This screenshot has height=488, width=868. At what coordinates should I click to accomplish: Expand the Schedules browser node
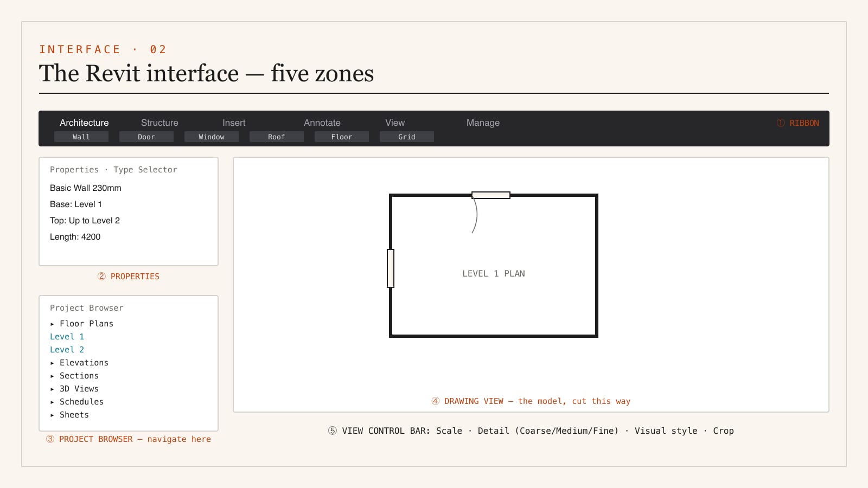tap(76, 402)
